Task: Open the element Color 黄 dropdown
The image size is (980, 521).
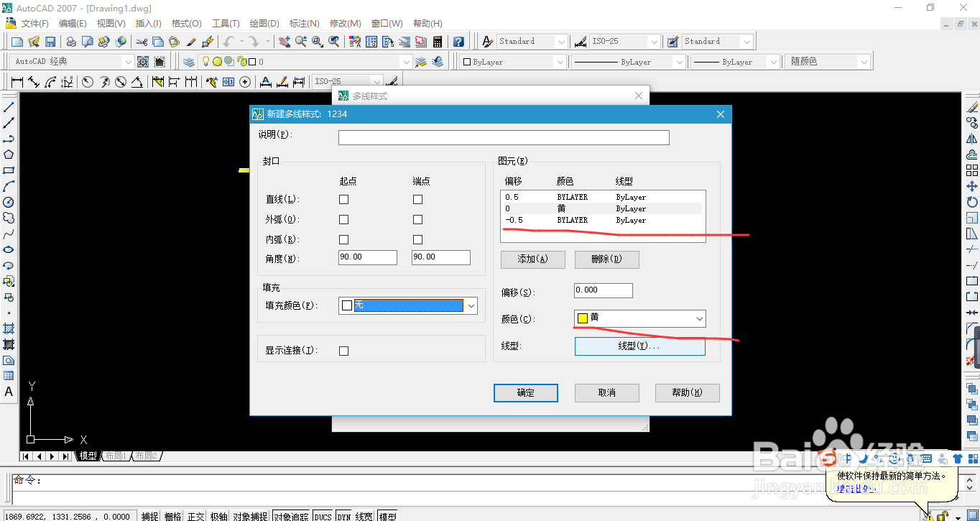Action: coord(699,318)
